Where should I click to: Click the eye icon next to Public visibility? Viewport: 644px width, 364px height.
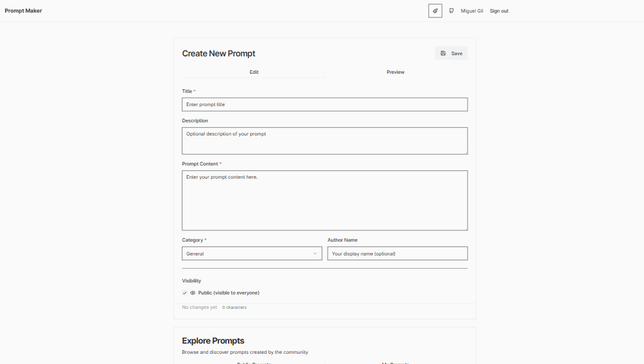tap(193, 293)
